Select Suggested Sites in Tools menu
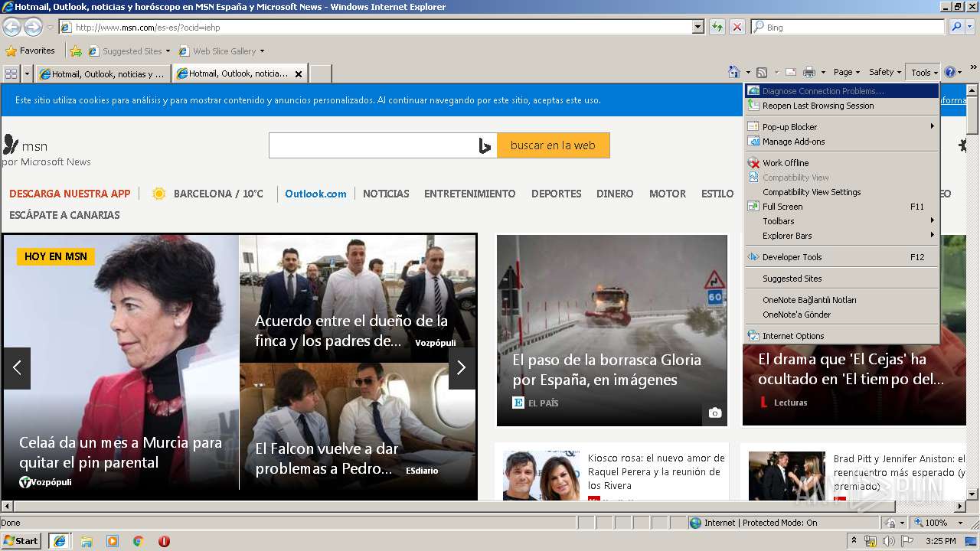The image size is (980, 551). (x=841, y=279)
